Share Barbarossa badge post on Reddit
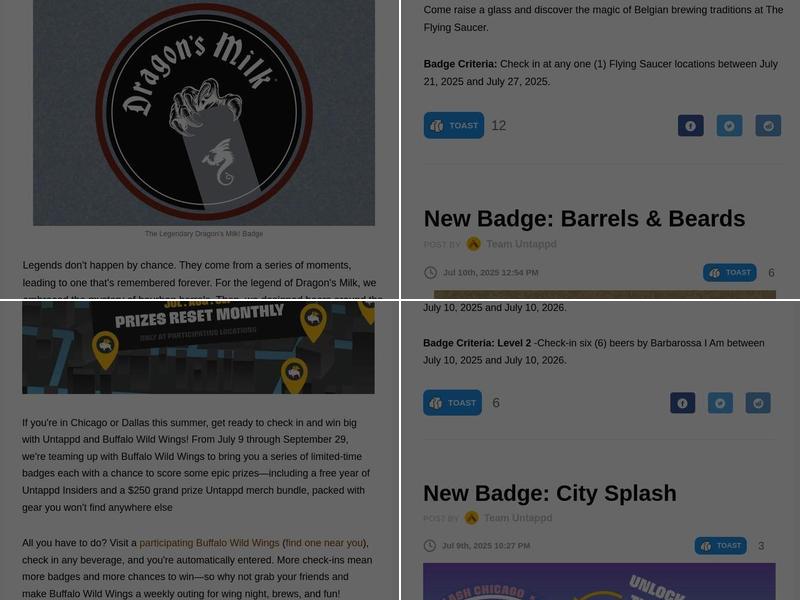This screenshot has height=600, width=800. 758,403
